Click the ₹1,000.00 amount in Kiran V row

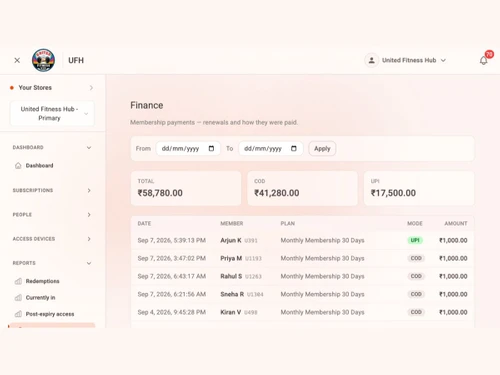click(x=453, y=312)
